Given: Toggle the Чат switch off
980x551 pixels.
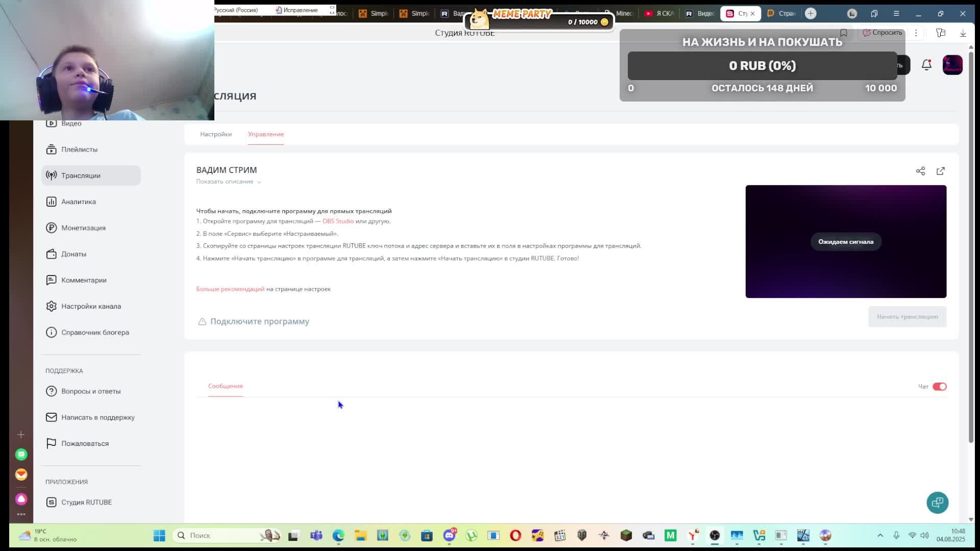Looking at the screenshot, I should tap(939, 386).
